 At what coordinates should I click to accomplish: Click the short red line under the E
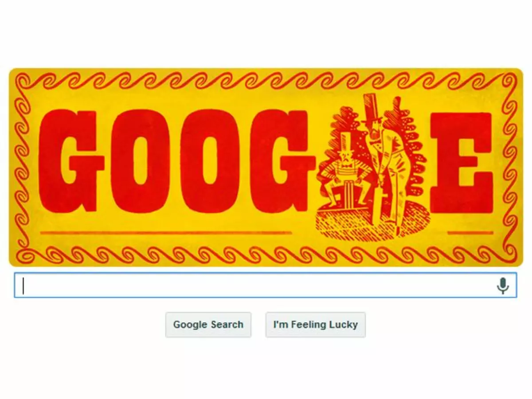click(470, 232)
